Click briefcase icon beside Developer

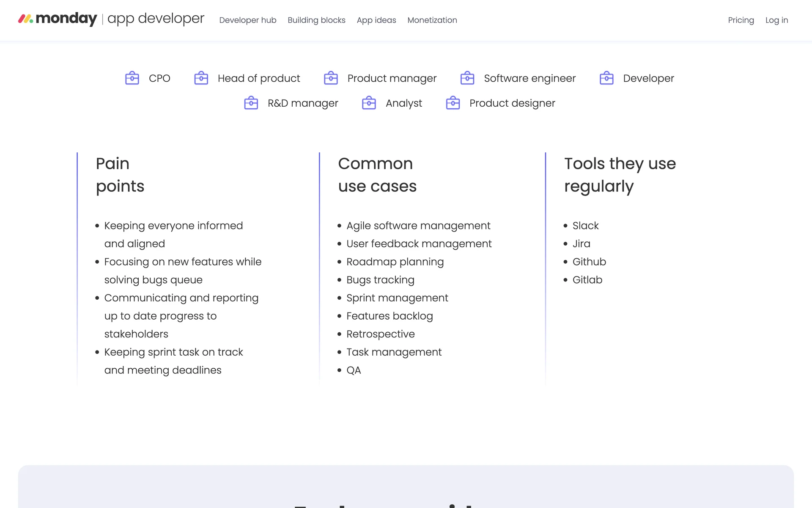click(606, 78)
